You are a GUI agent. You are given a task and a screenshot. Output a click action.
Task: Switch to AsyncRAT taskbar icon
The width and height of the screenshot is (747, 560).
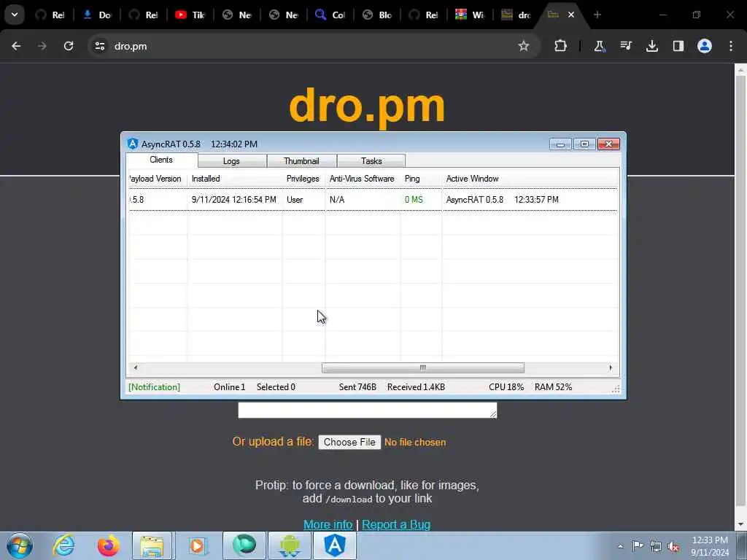[335, 545]
